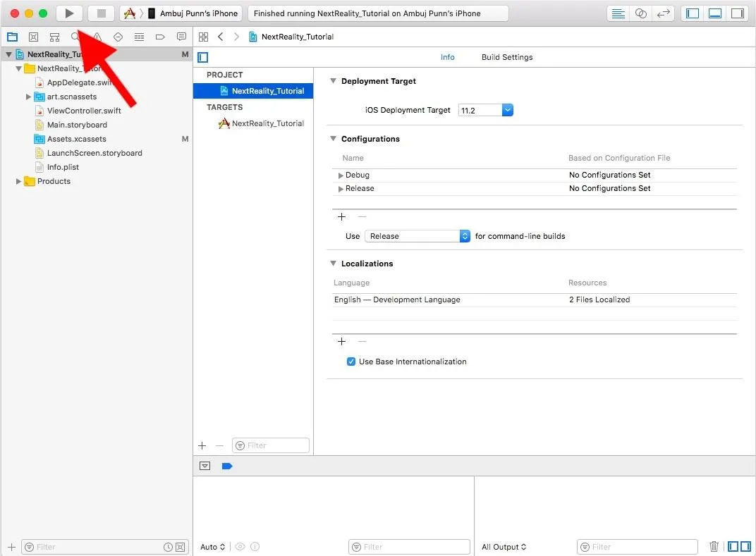Go back in editor history
The image size is (756, 556).
point(220,37)
